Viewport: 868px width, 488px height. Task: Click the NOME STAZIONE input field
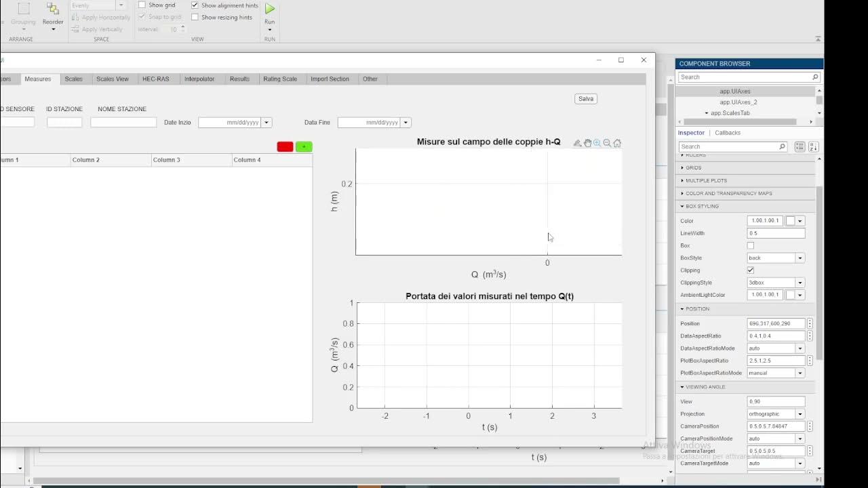pos(123,123)
